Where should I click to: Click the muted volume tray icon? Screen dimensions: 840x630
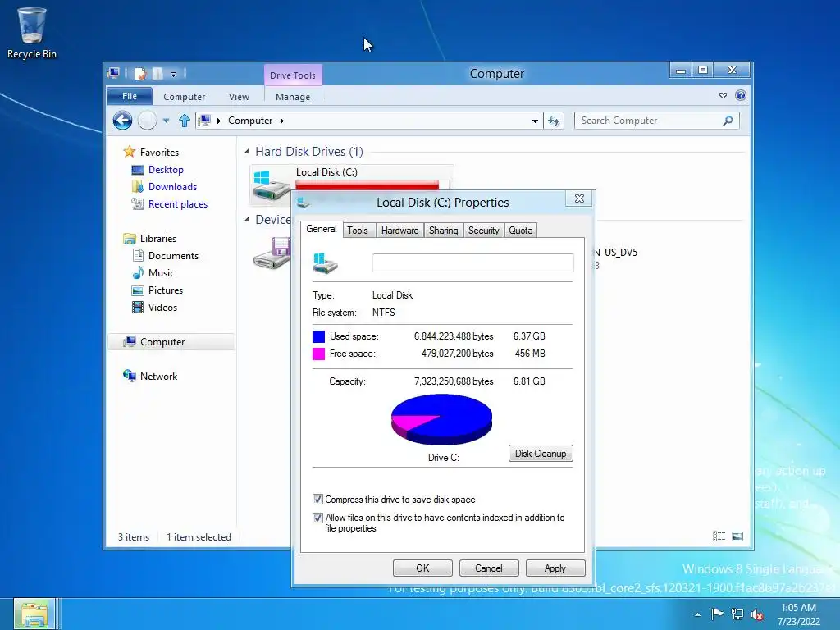pos(757,614)
